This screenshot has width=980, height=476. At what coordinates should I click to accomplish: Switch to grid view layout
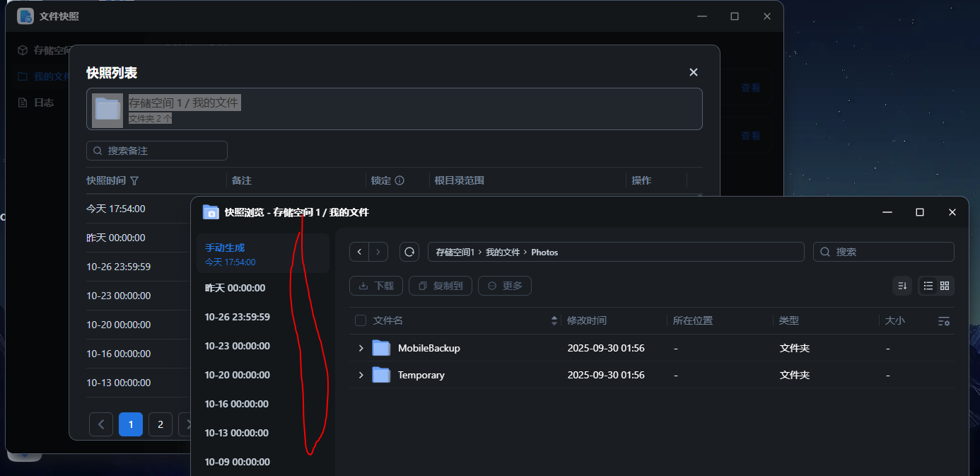945,286
